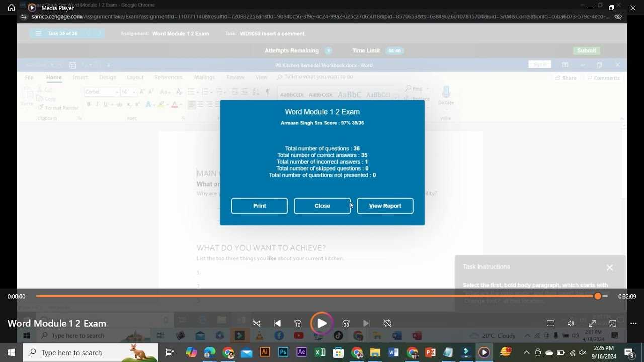Switch to mini player view
This screenshot has height=362, width=644.
point(613,323)
